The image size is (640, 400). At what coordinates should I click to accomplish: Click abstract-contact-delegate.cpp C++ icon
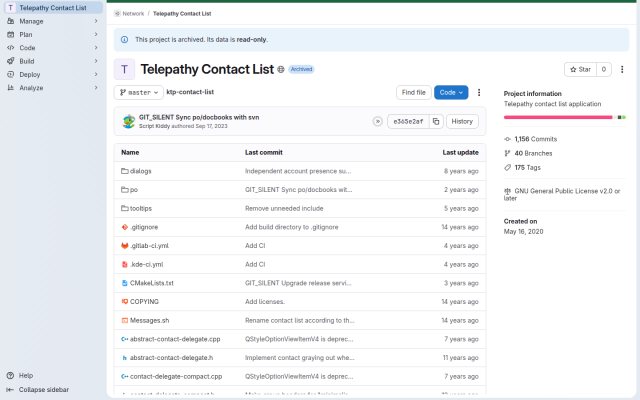pos(124,339)
